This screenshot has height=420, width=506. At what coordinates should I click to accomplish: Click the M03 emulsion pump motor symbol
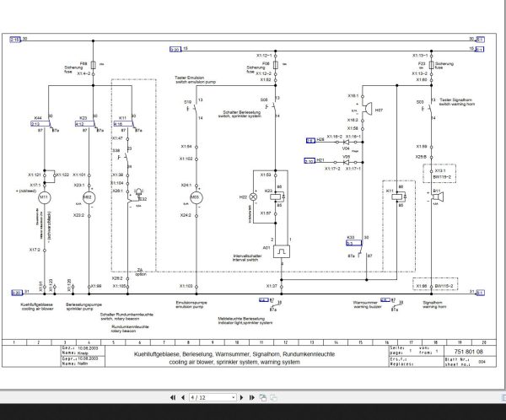(x=196, y=197)
